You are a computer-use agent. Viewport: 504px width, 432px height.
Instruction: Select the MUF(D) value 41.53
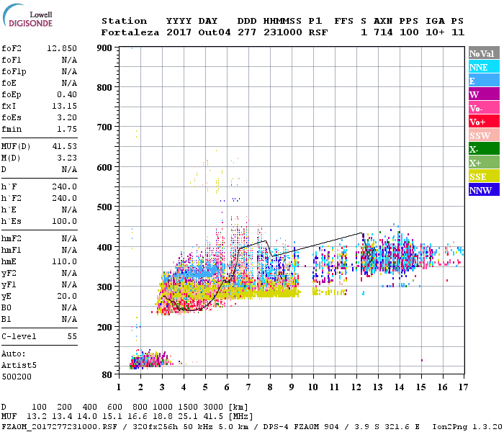[x=64, y=145]
